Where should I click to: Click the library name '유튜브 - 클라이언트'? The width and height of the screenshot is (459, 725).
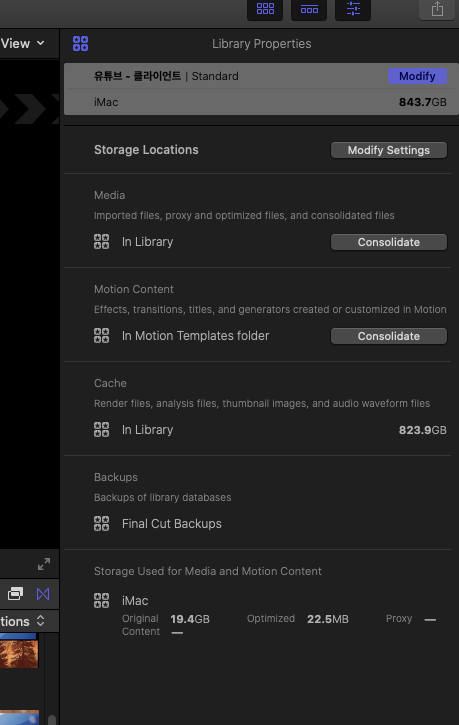coord(137,76)
